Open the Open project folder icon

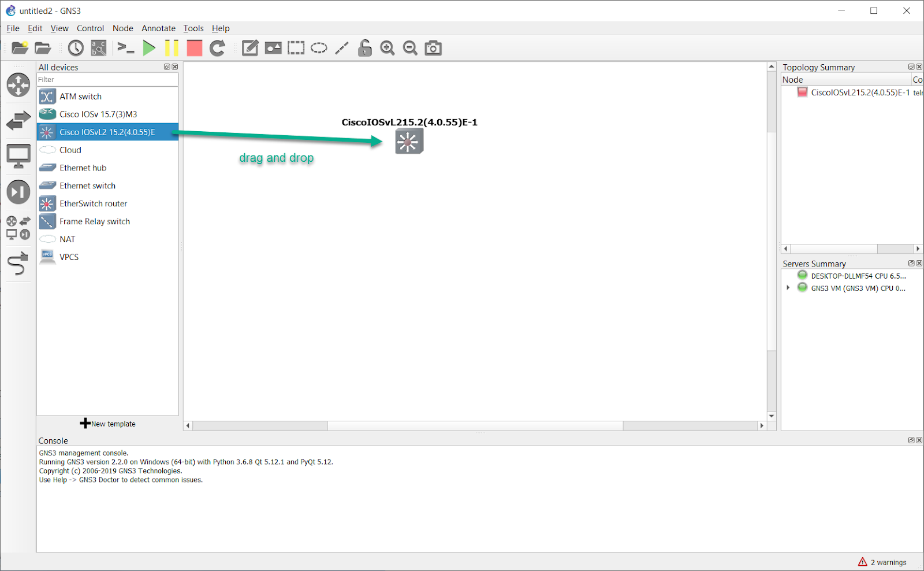[x=43, y=48]
